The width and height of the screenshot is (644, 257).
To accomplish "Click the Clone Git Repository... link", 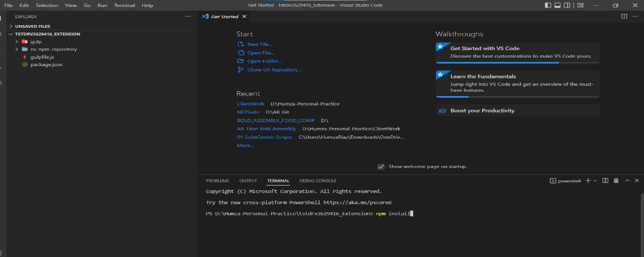I will click(274, 69).
